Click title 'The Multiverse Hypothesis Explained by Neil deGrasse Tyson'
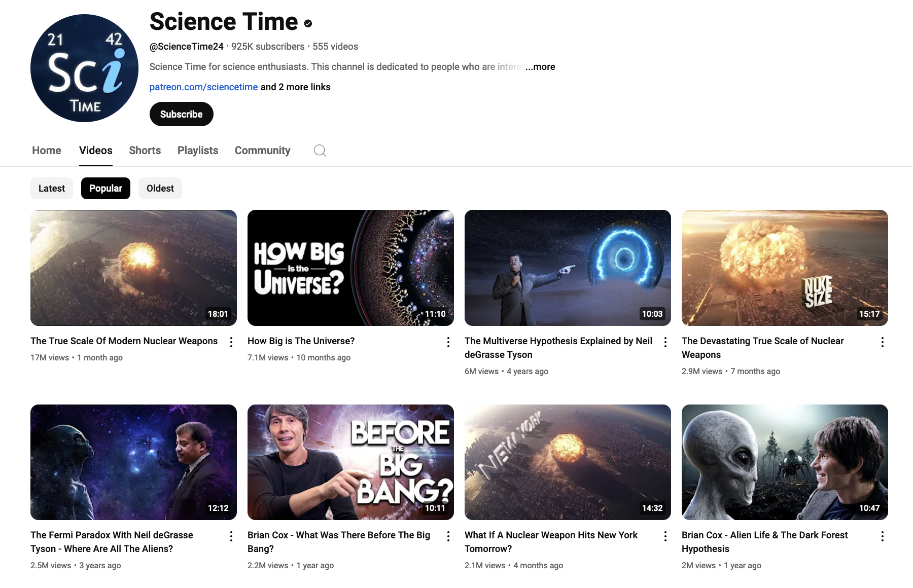 click(558, 348)
